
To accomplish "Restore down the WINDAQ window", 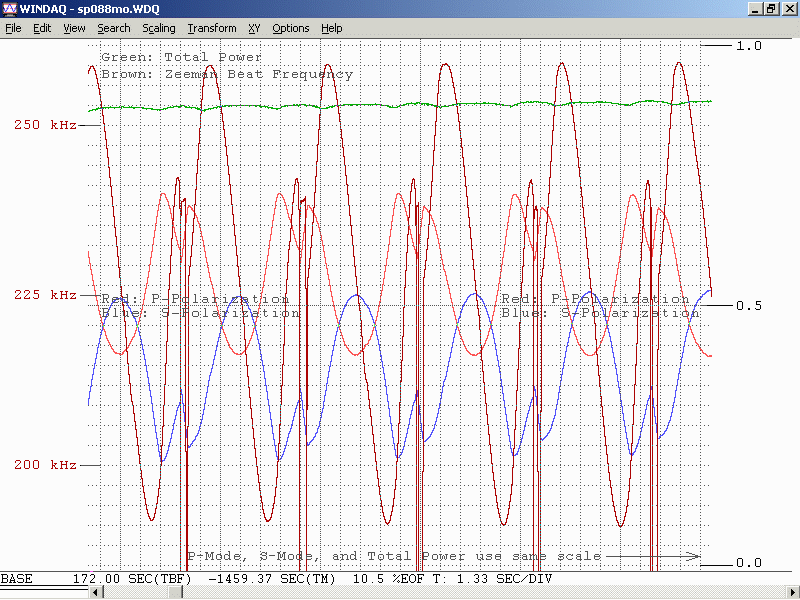I will 772,8.
